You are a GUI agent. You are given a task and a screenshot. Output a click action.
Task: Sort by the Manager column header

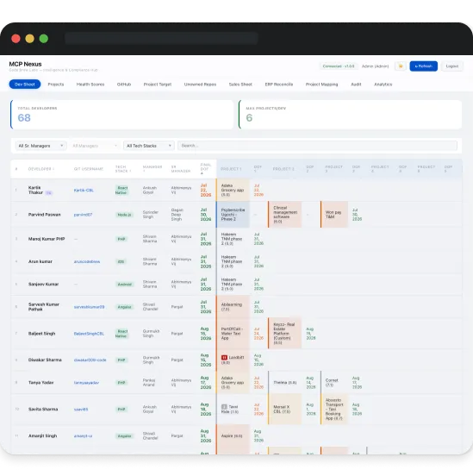coord(152,169)
